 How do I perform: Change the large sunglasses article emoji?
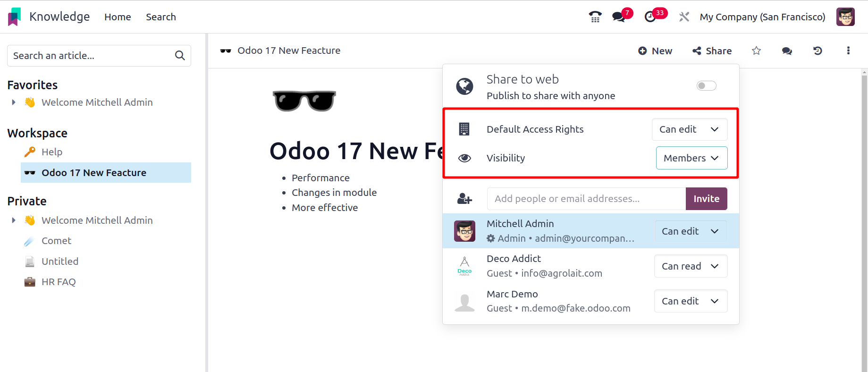tap(304, 101)
